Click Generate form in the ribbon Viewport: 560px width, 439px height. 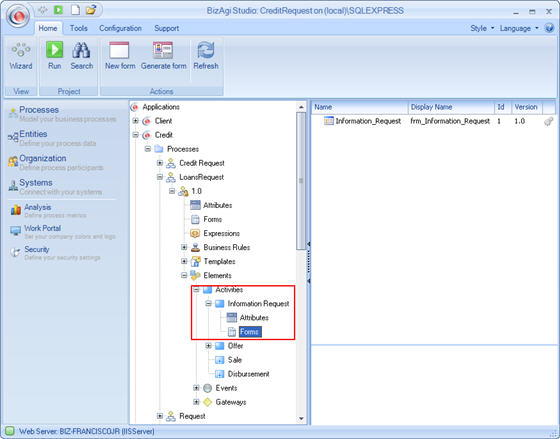[x=164, y=55]
